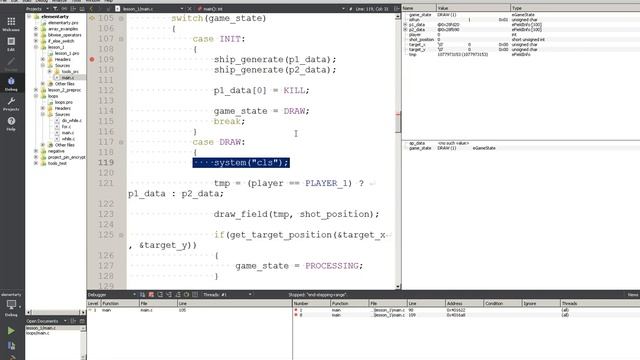The height and width of the screenshot is (360, 640).
Task: Click the Restart debugging session icon
Action: [186, 294]
